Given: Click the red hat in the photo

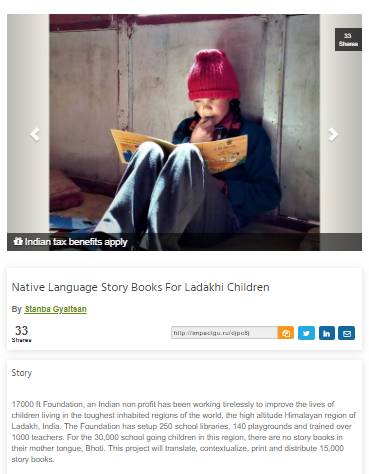Looking at the screenshot, I should [x=213, y=75].
